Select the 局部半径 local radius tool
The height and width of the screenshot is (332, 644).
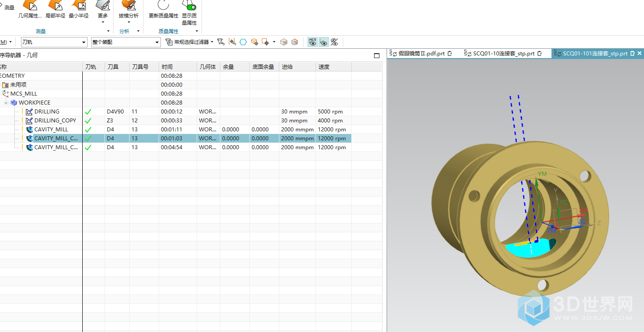click(x=55, y=10)
